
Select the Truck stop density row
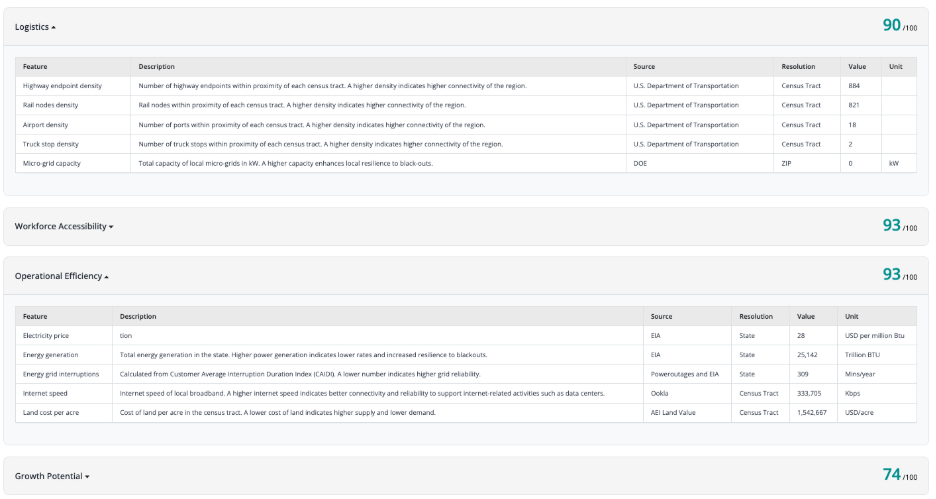click(x=51, y=144)
